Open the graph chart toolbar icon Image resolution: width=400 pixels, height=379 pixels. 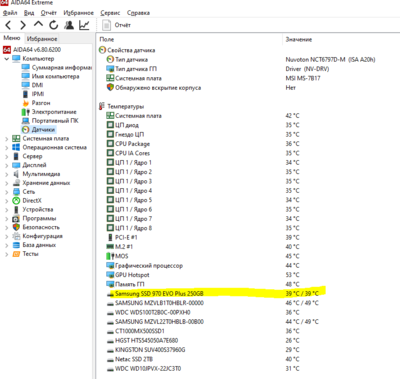pyautogui.click(x=84, y=25)
